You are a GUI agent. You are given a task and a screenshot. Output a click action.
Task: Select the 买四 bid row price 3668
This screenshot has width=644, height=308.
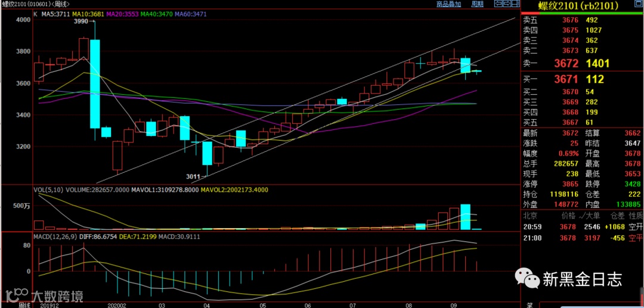tap(571, 112)
